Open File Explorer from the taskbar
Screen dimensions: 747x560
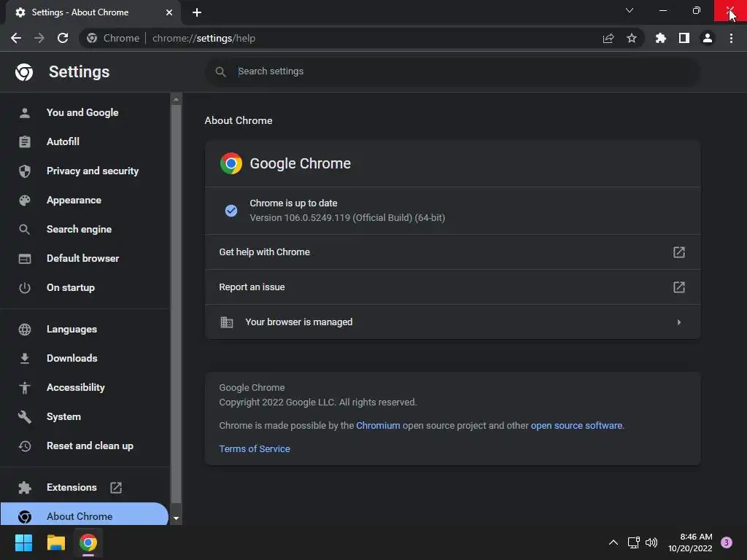click(x=55, y=542)
